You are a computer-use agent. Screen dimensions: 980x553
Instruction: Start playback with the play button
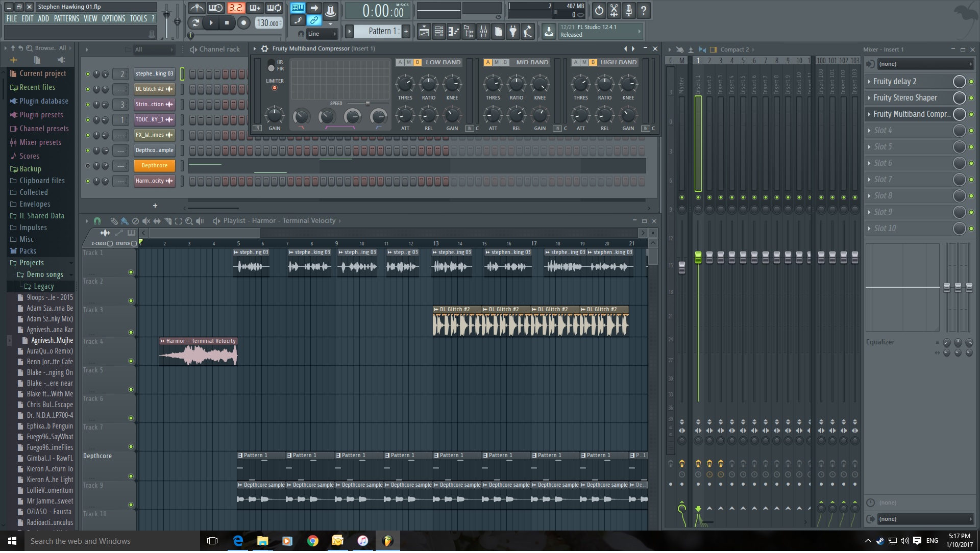coord(211,22)
